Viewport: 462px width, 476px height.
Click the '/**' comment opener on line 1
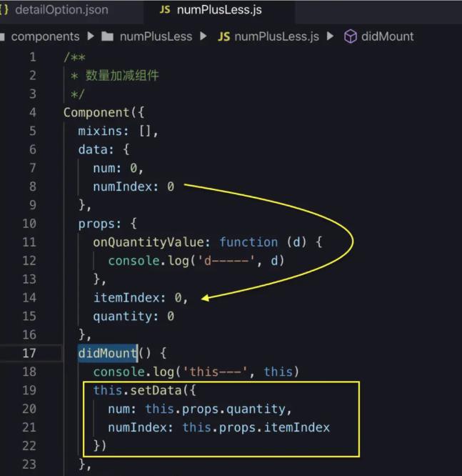[75, 57]
